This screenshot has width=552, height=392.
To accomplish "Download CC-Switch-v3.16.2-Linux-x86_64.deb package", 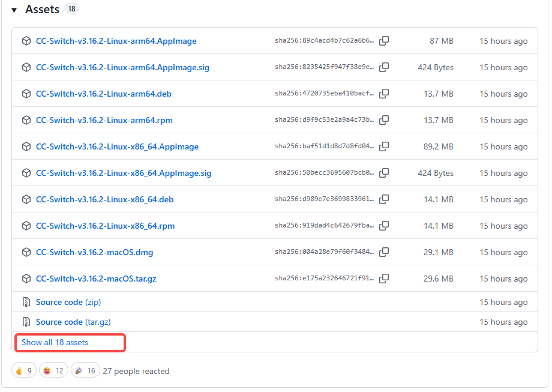I will click(x=104, y=199).
